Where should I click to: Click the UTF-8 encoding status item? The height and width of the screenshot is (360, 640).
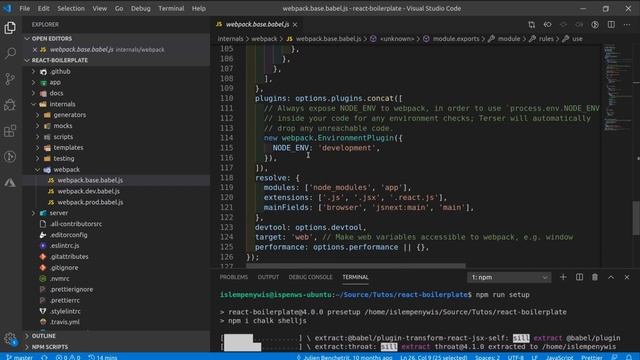[x=516, y=357]
